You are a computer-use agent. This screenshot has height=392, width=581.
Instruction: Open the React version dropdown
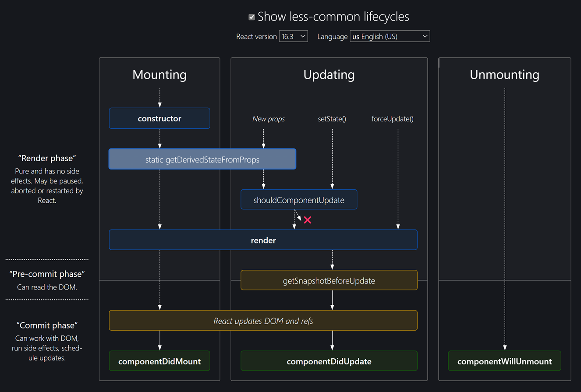293,36
